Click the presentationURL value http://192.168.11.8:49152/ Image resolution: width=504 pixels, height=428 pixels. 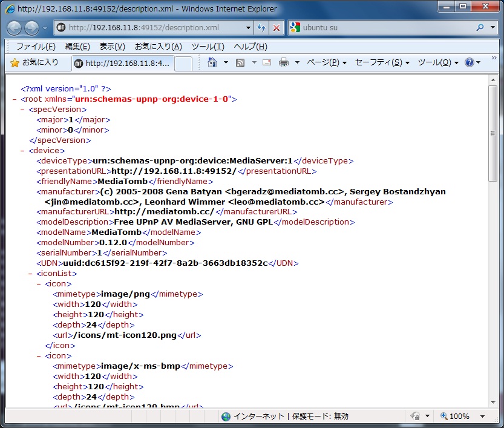pos(174,171)
